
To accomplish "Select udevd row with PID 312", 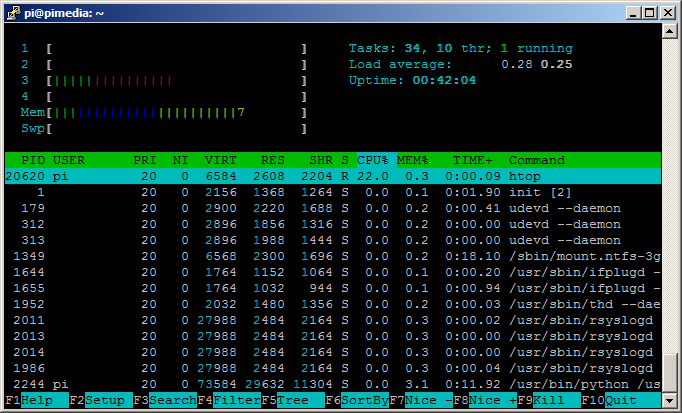I will (x=333, y=224).
